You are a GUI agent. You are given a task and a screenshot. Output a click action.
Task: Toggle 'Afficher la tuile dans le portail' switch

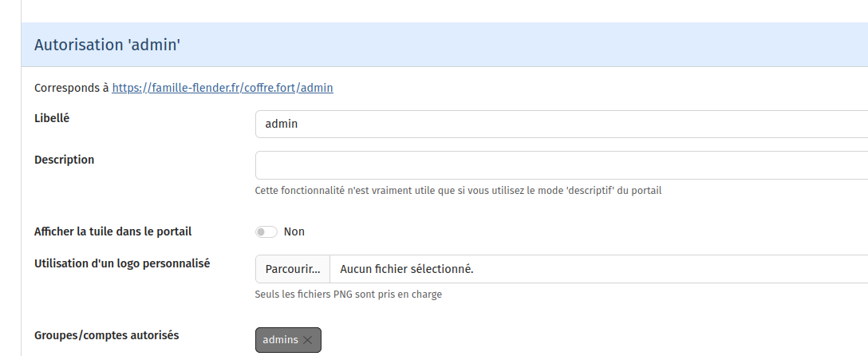pyautogui.click(x=266, y=232)
